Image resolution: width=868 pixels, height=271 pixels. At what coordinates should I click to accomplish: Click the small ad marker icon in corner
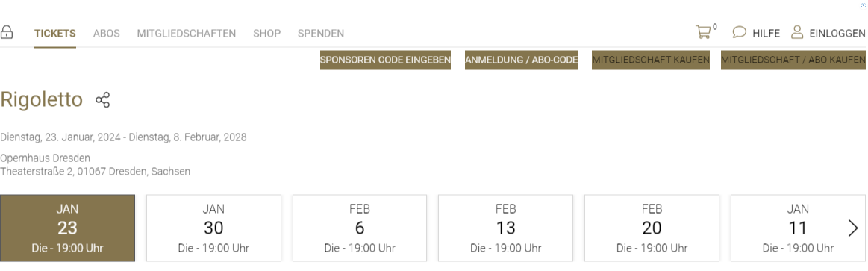(x=863, y=5)
